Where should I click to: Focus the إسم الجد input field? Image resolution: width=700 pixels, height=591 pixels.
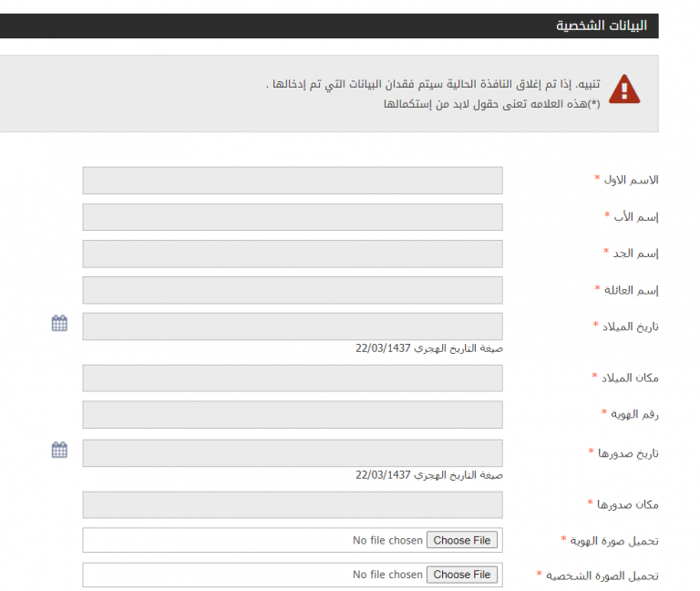293,254
